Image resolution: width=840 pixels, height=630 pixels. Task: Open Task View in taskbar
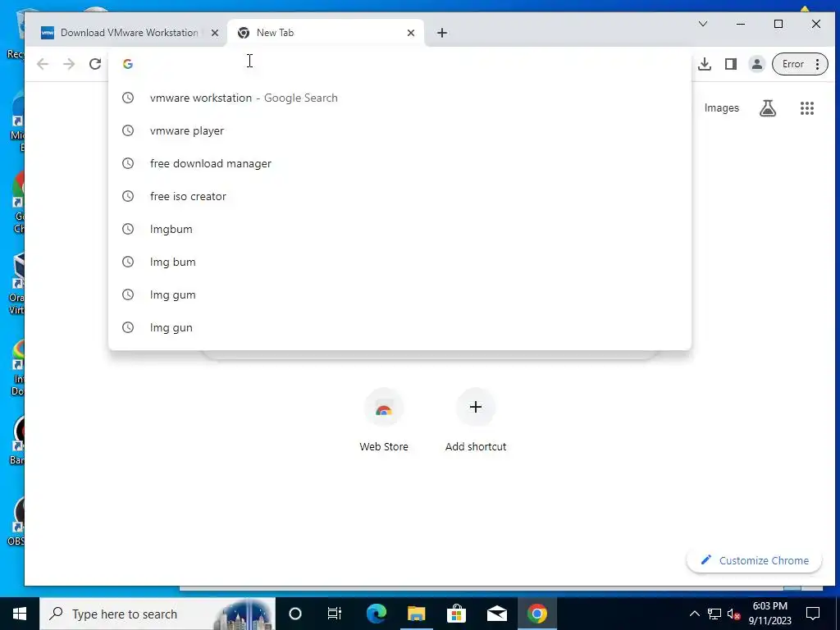pyautogui.click(x=335, y=614)
